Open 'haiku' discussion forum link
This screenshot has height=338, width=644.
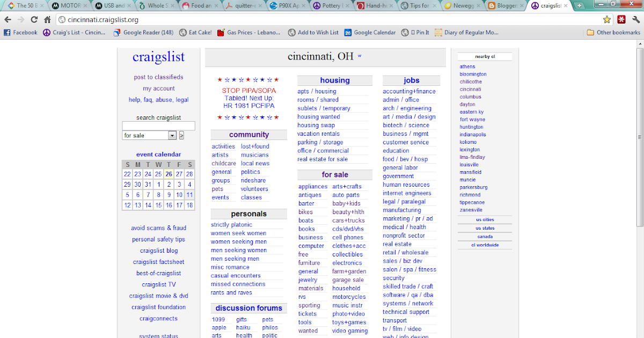243,327
